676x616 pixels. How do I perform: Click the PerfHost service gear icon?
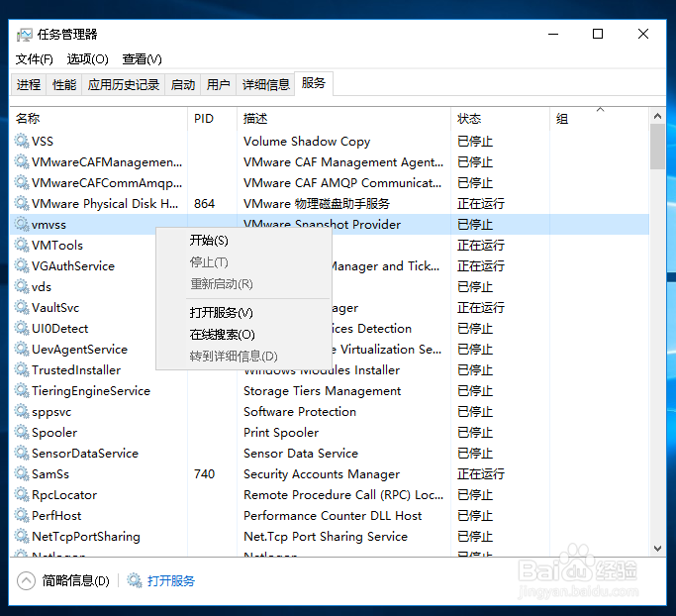pyautogui.click(x=21, y=515)
